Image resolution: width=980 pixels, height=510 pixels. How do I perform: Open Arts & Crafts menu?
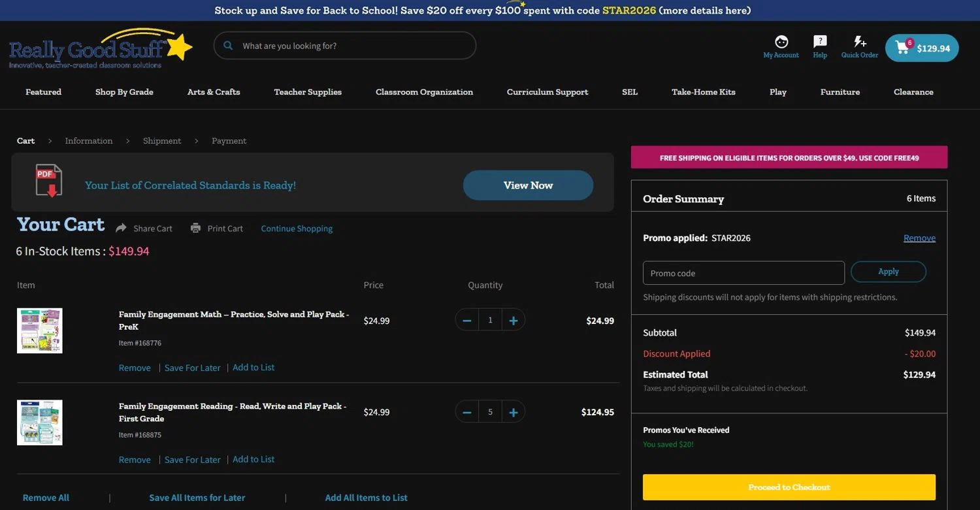214,92
